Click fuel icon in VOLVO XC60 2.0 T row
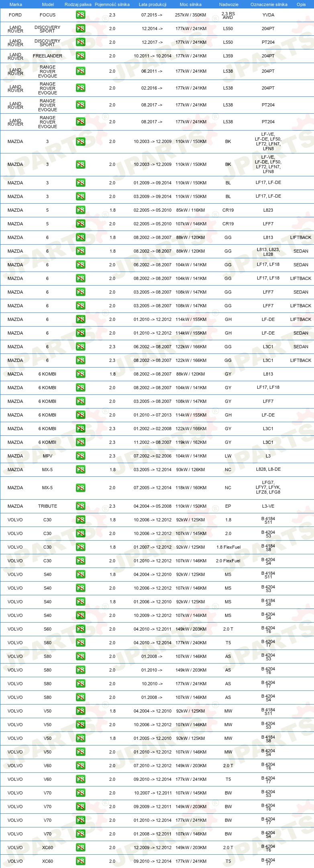This screenshot has width=314, height=868. point(80,848)
